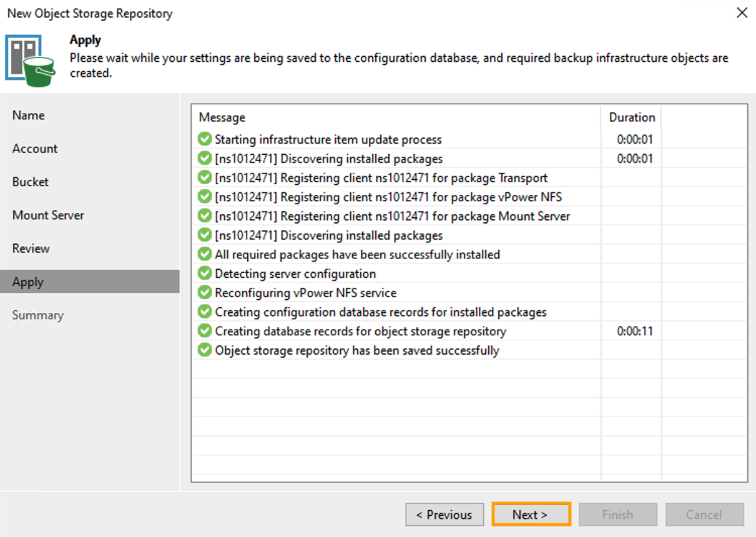Click the checkmark next to 'All required packages have been successfully installed'
This screenshot has height=537, width=756.
(204, 254)
